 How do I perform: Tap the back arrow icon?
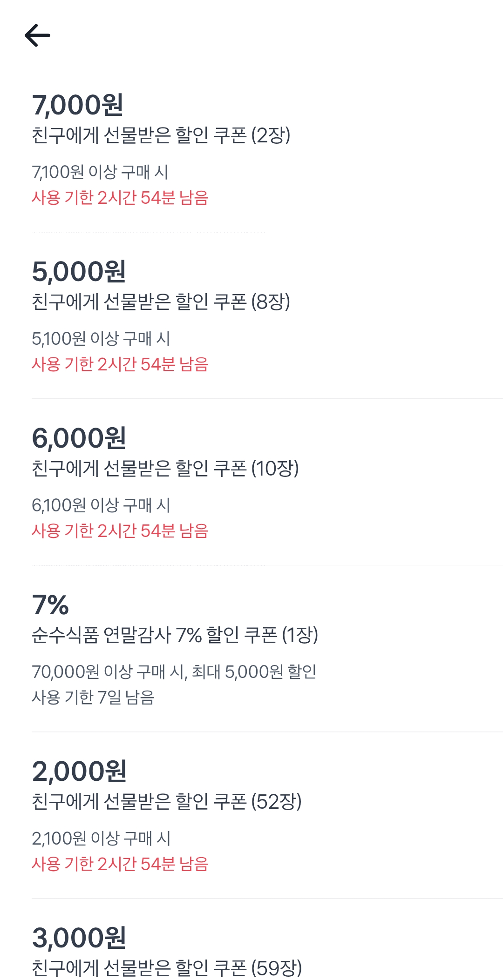[37, 35]
